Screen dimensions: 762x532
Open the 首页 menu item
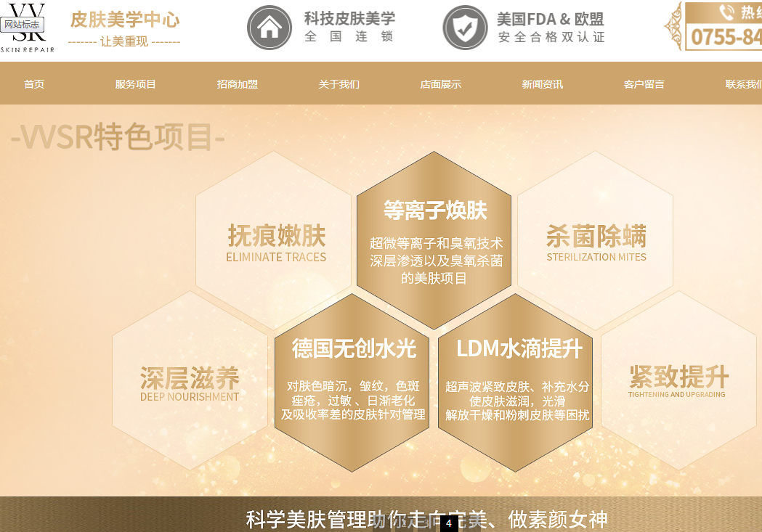(34, 84)
